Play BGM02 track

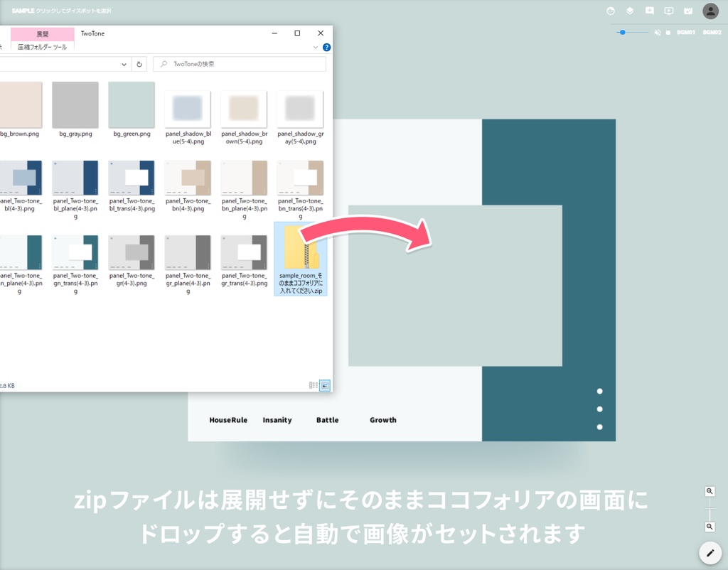pyautogui.click(x=712, y=32)
